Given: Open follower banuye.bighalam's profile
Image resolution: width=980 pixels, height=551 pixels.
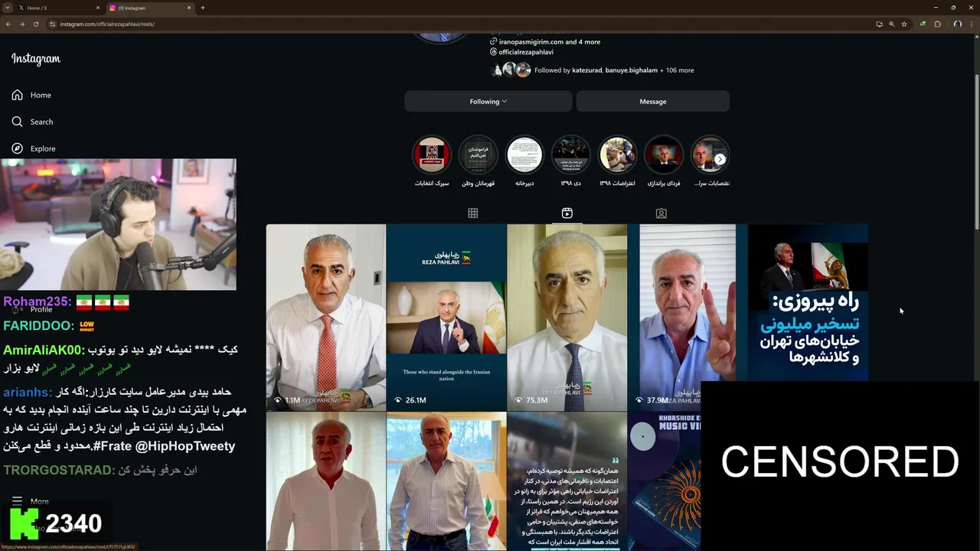Looking at the screenshot, I should (632, 70).
